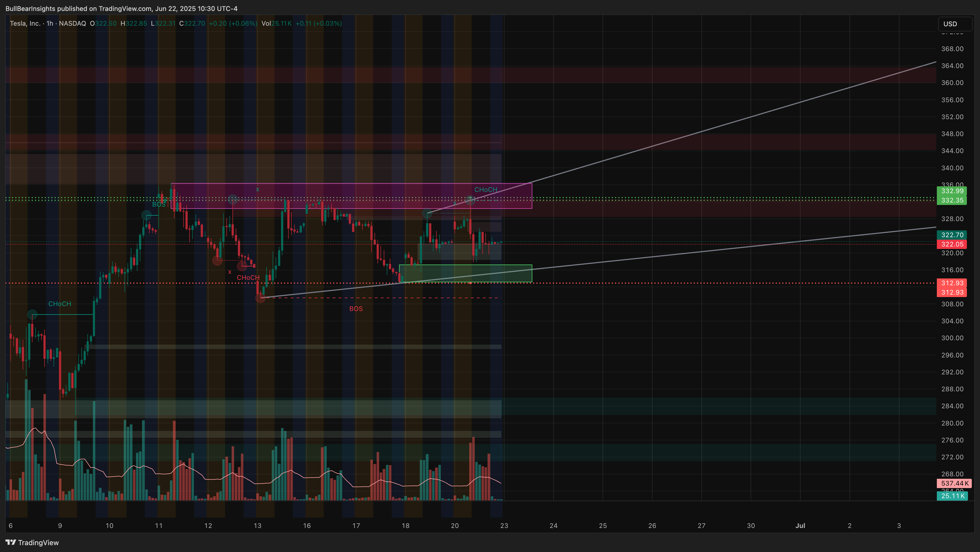Click the 272.00 price axis label
This screenshot has width=980, height=552.
(953, 457)
